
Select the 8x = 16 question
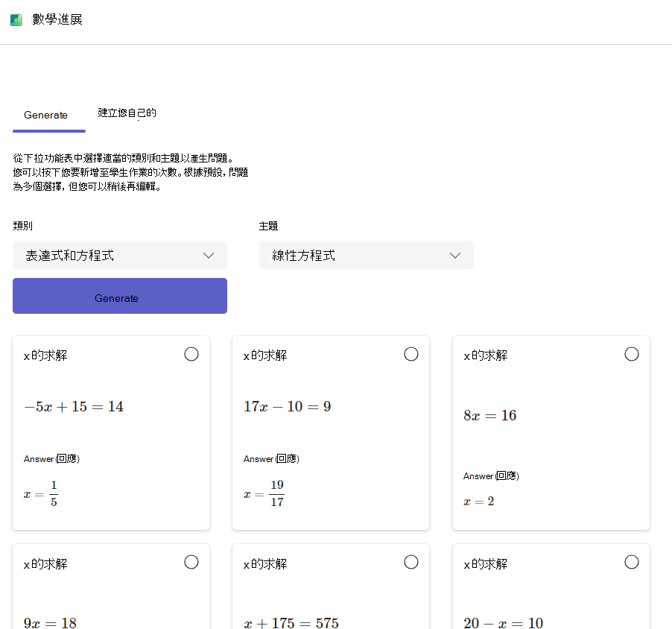coord(631,354)
